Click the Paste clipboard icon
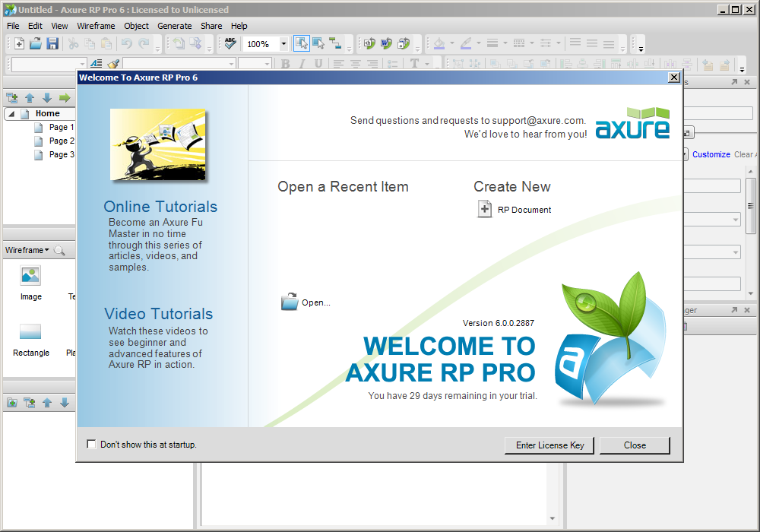The height and width of the screenshot is (532, 760). (x=106, y=43)
